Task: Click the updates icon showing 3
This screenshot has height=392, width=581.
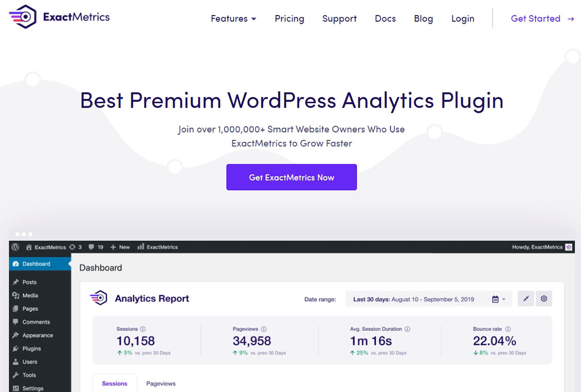Action: point(76,247)
